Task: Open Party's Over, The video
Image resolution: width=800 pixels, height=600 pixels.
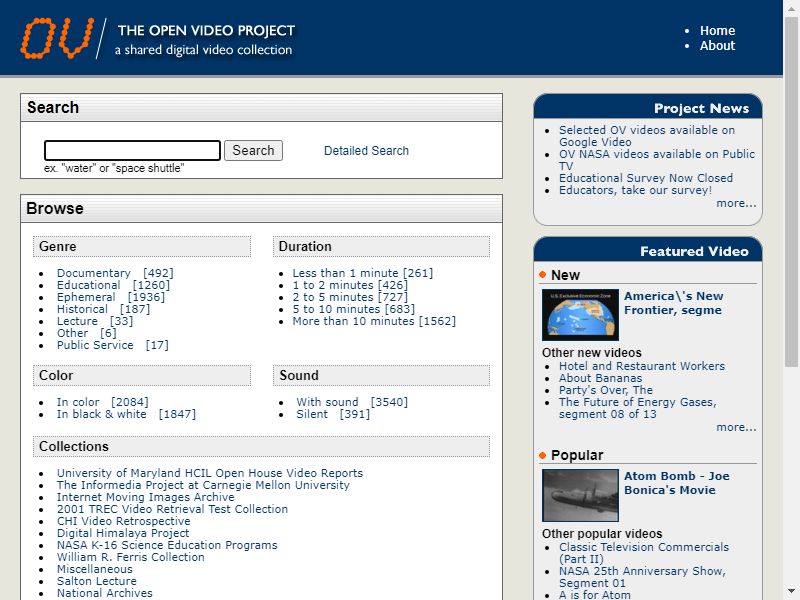Action: (x=606, y=390)
